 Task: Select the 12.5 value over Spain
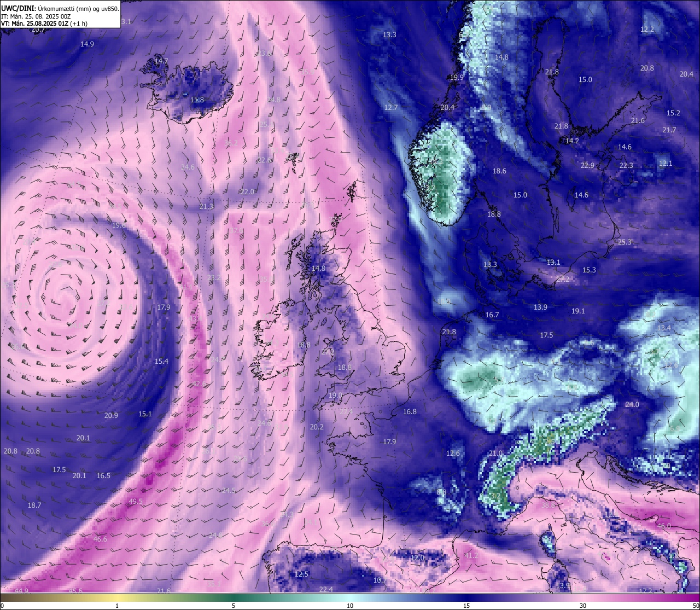pos(301,574)
